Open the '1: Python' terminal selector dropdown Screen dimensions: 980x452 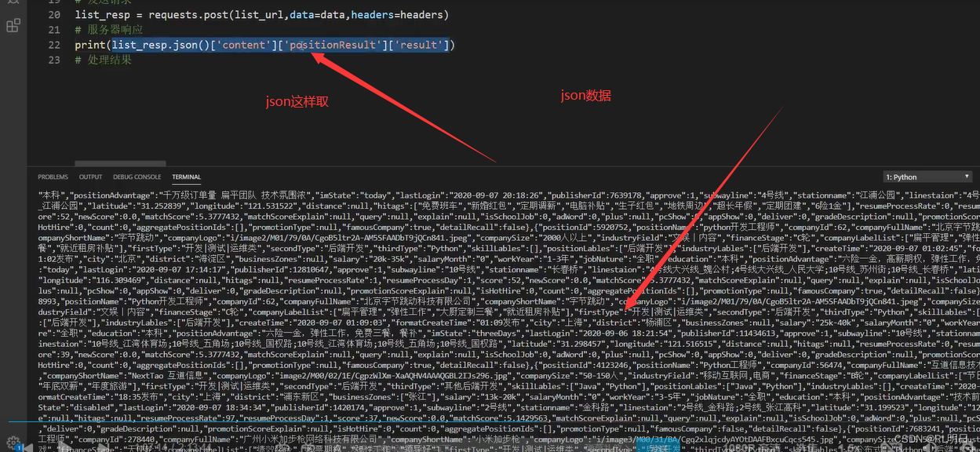927,177
